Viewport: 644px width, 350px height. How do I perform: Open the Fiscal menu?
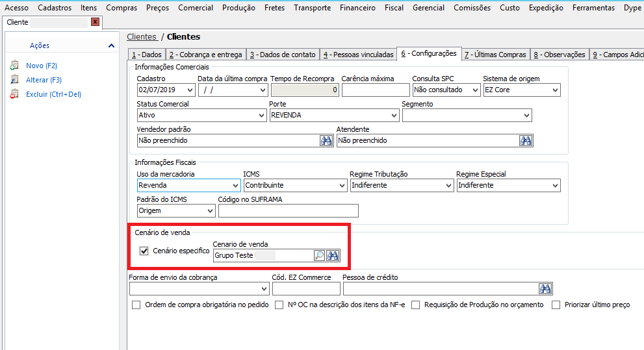pyautogui.click(x=394, y=8)
